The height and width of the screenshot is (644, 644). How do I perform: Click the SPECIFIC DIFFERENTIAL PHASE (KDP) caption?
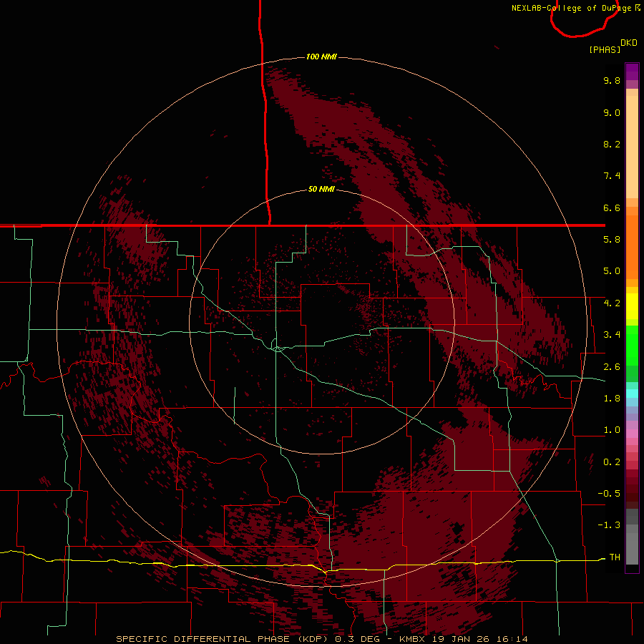(x=222, y=639)
